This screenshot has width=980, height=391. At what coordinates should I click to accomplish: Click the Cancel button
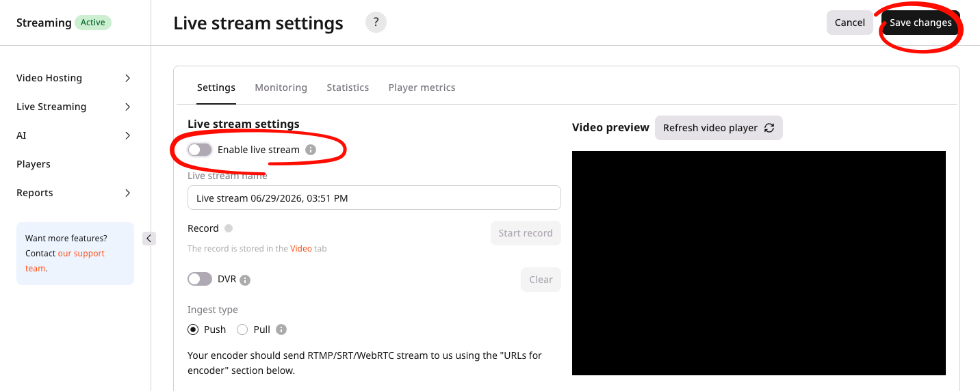(850, 23)
